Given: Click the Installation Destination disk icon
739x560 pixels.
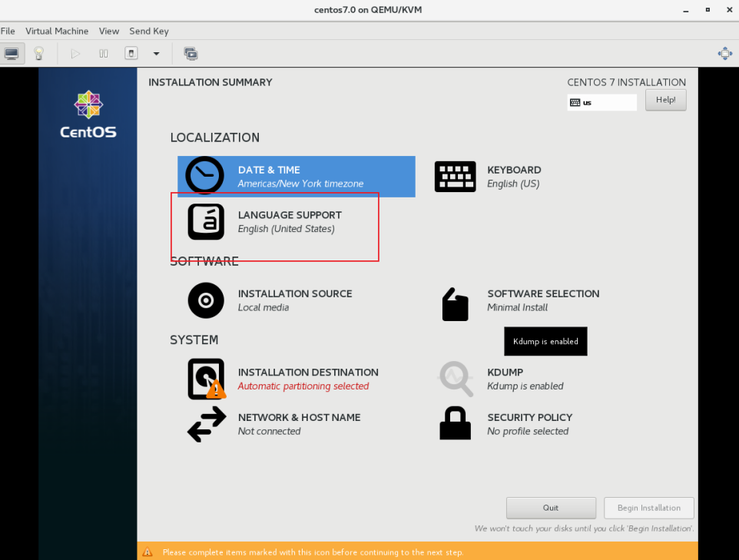Looking at the screenshot, I should pyautogui.click(x=207, y=379).
